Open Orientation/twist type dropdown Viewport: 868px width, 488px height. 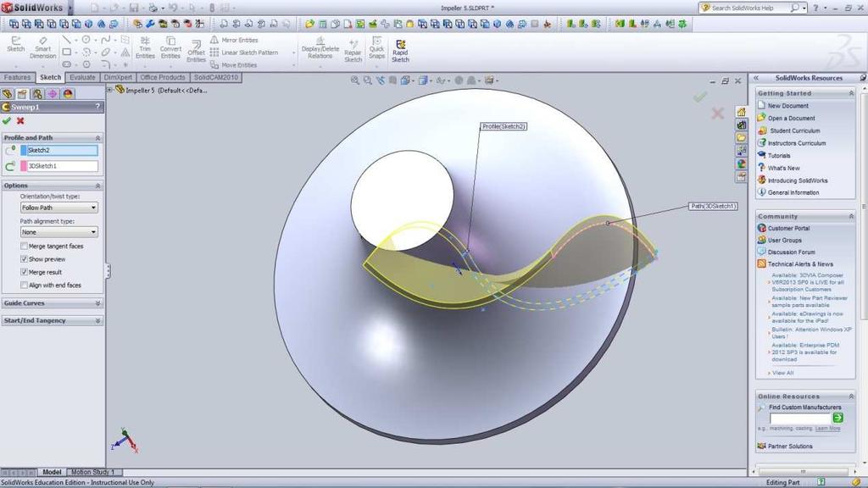59,208
